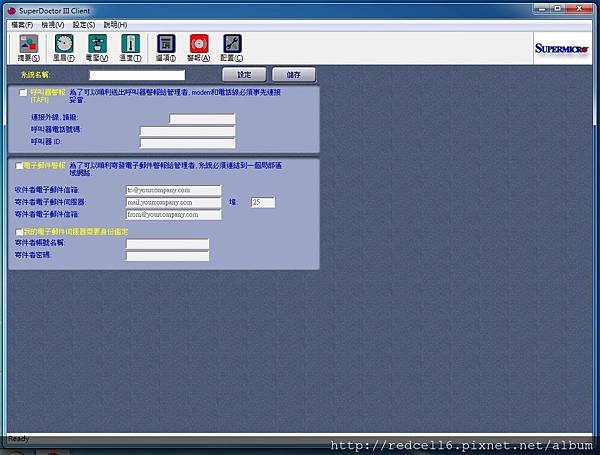Click the 設定 button next to system name
Screen dimensions: 600x455
click(244, 75)
